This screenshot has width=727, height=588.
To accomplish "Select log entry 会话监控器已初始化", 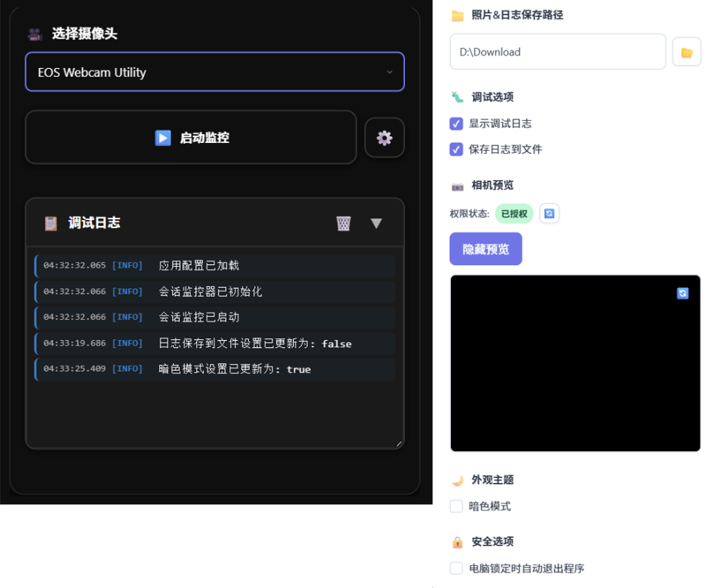I will (x=215, y=292).
